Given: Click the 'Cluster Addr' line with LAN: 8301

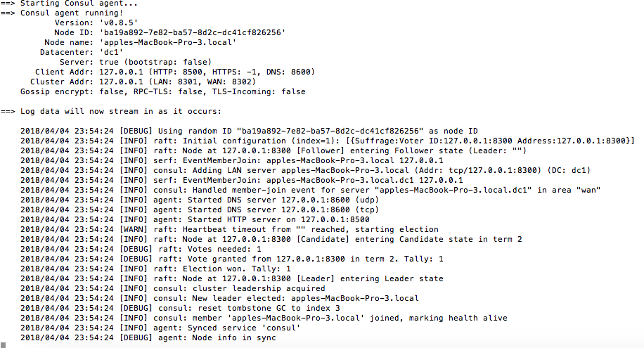Looking at the screenshot, I should tap(143, 82).
